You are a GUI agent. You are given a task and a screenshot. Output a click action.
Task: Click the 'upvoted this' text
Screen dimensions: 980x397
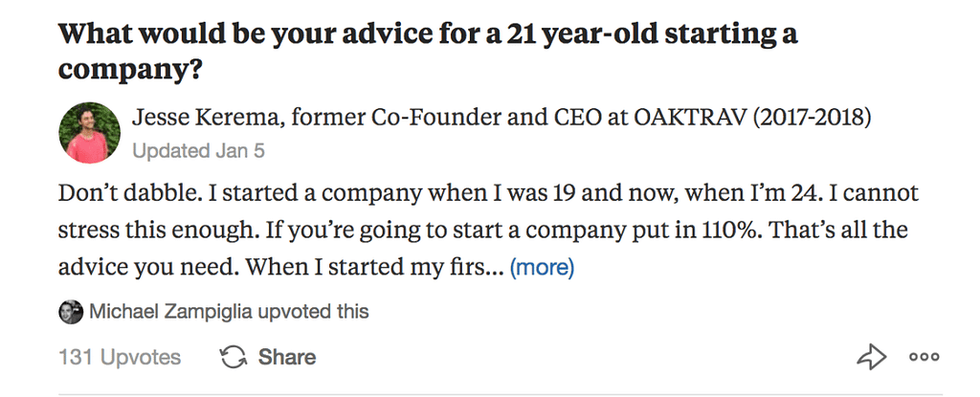point(315,312)
